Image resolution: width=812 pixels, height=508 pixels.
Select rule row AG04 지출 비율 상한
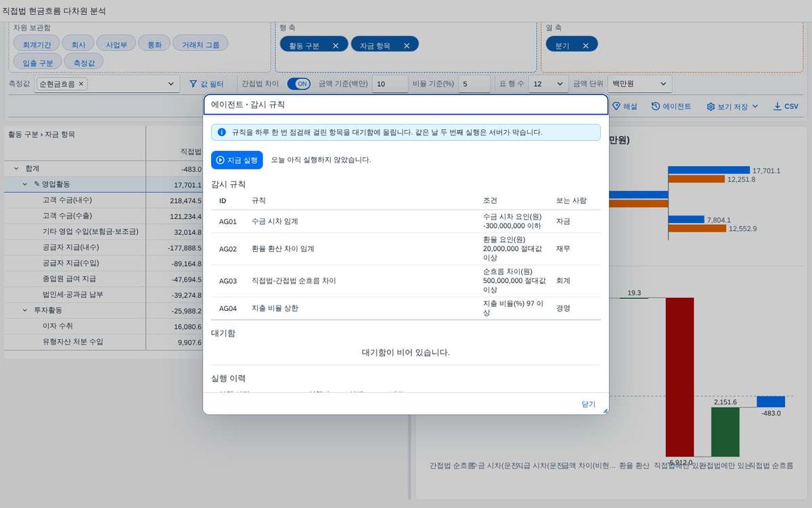click(406, 308)
